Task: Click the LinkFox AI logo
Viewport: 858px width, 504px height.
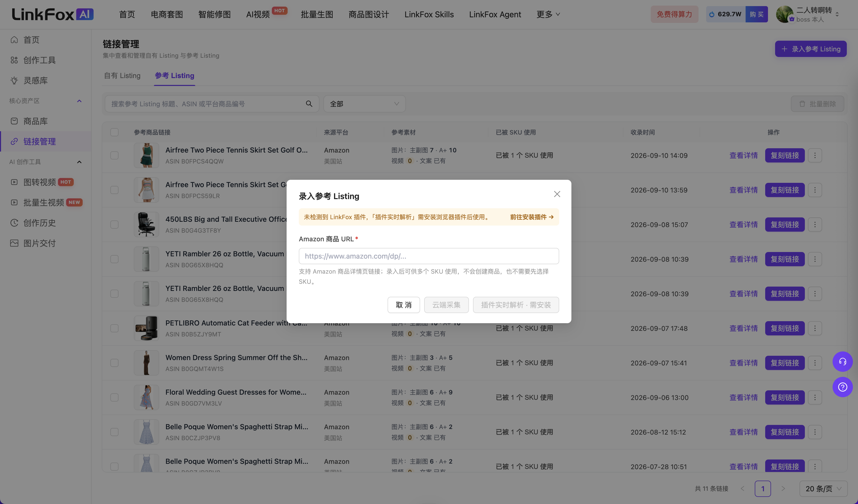Action: click(53, 14)
